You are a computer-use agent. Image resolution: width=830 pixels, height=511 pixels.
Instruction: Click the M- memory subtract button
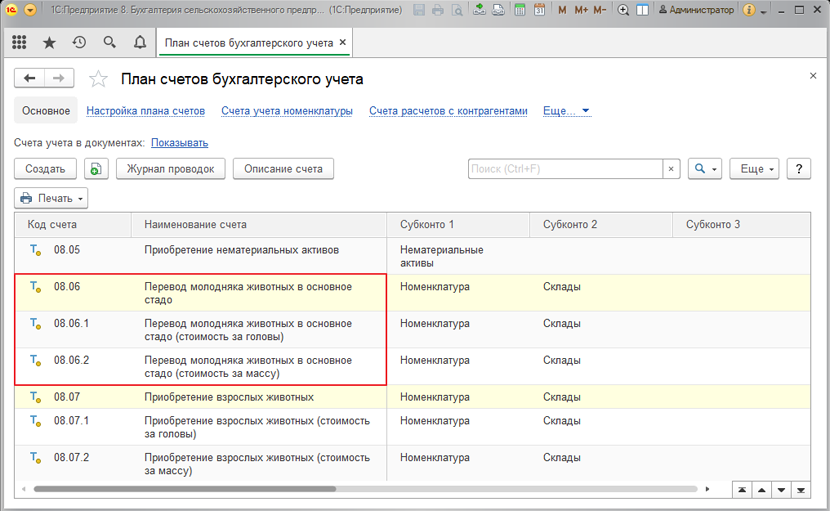tap(600, 10)
